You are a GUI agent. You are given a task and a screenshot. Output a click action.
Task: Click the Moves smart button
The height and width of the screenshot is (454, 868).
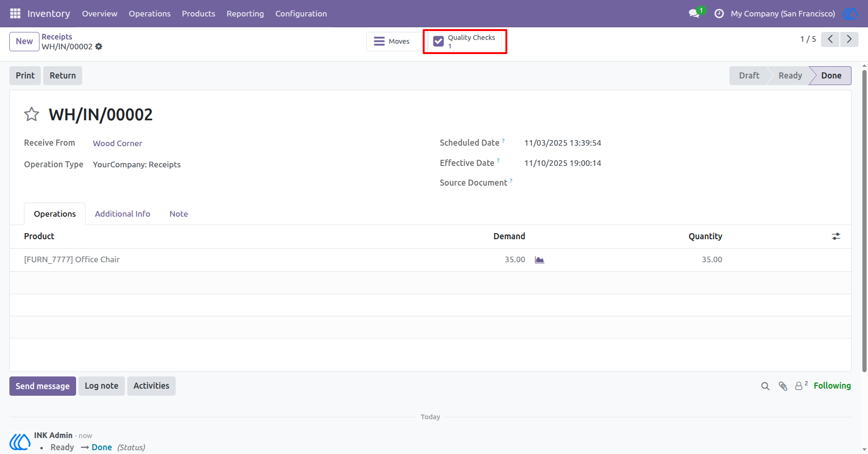(393, 41)
